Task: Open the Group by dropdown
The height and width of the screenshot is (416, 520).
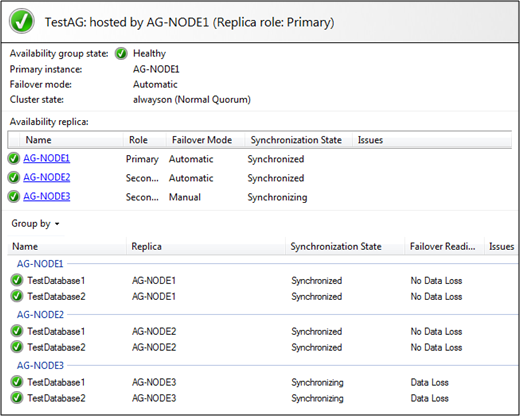Action: (x=35, y=224)
